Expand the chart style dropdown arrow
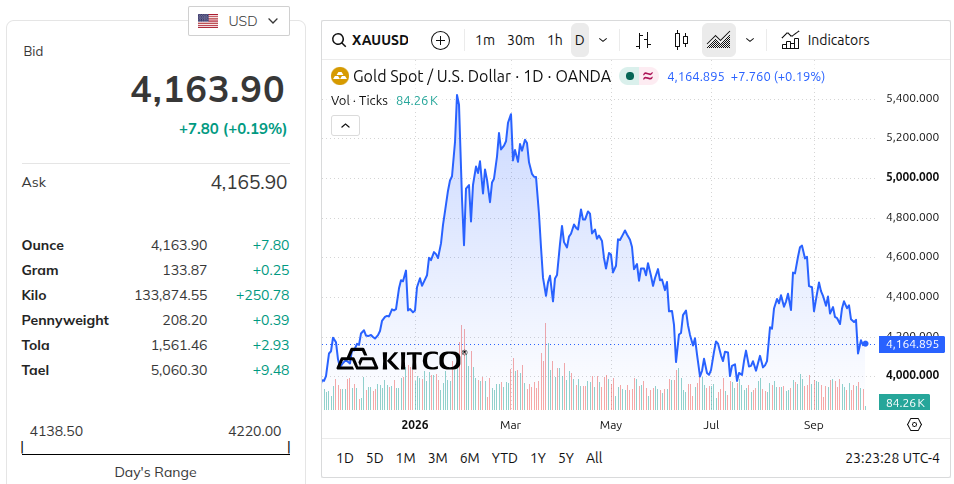The image size is (954, 484). [x=750, y=41]
